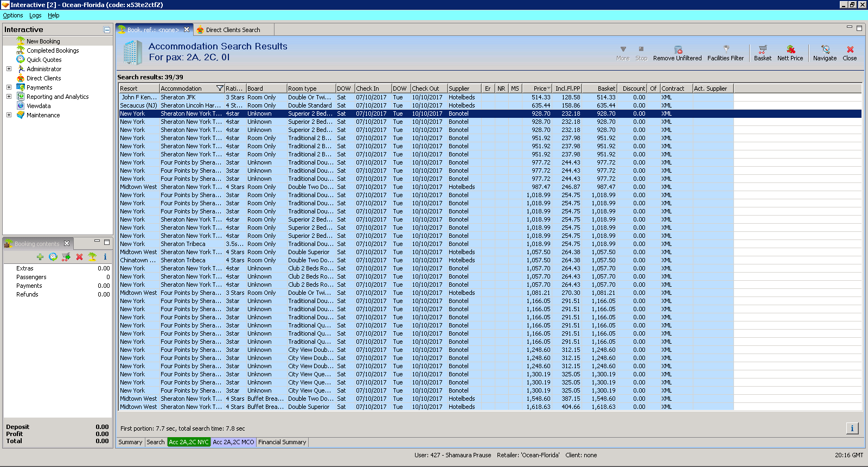868x467 pixels.
Task: Click the Basket shopping cart icon
Action: pos(762,50)
